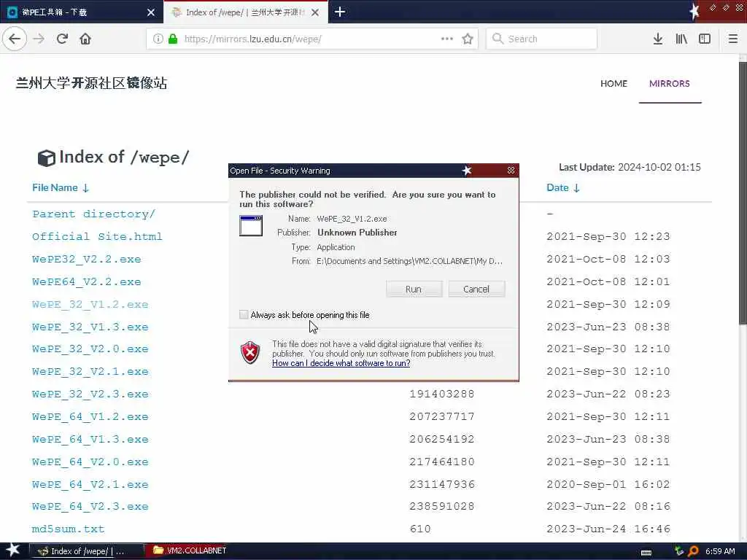Cancel the security warning
Screen dimensions: 747x560
(476, 289)
